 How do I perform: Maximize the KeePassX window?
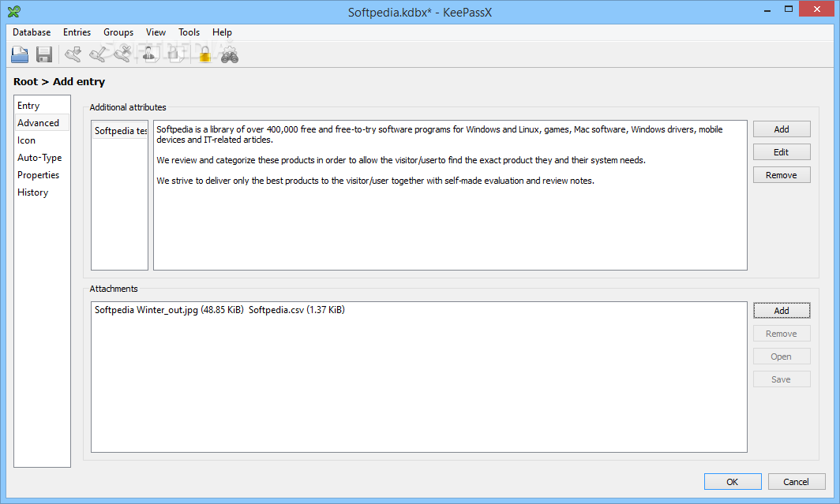click(789, 9)
